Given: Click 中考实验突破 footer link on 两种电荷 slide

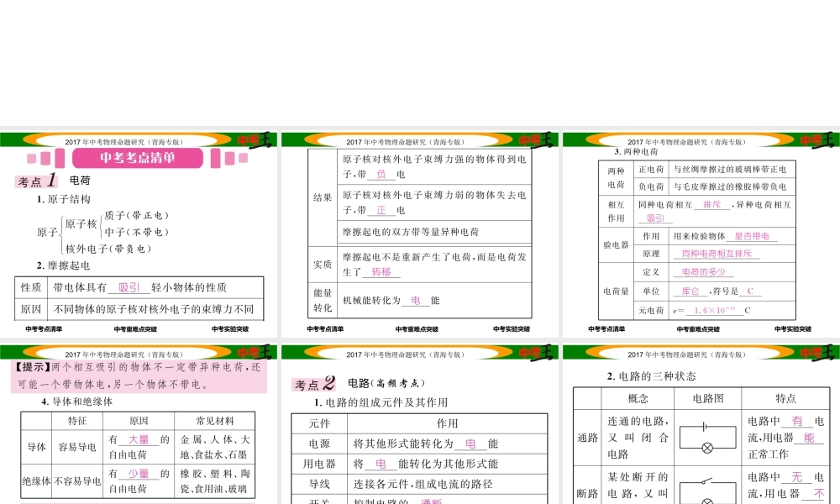Looking at the screenshot, I should [x=793, y=328].
